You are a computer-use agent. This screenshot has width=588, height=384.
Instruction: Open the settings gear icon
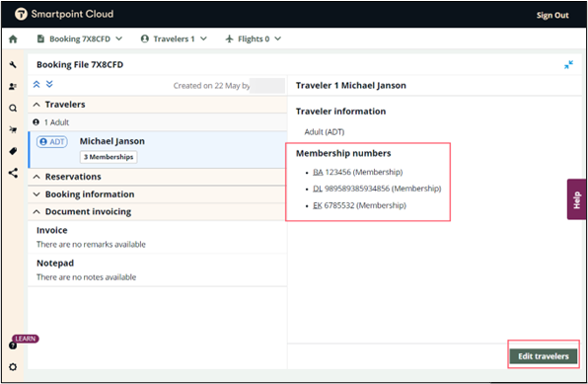pos(13,367)
